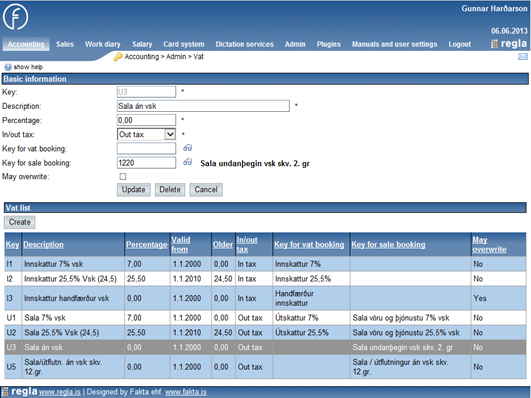Click the date 06.06.2013

509,31
